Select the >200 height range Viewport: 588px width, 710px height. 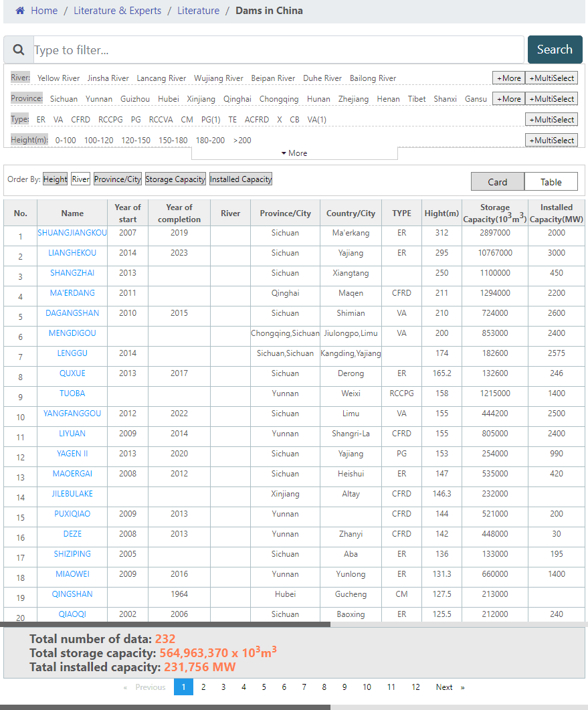point(242,141)
